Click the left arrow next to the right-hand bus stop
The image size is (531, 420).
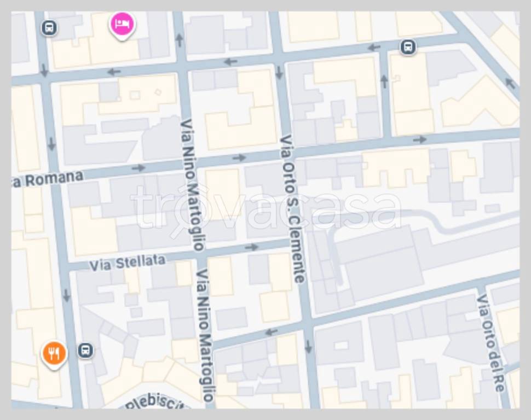pyautogui.click(x=374, y=48)
